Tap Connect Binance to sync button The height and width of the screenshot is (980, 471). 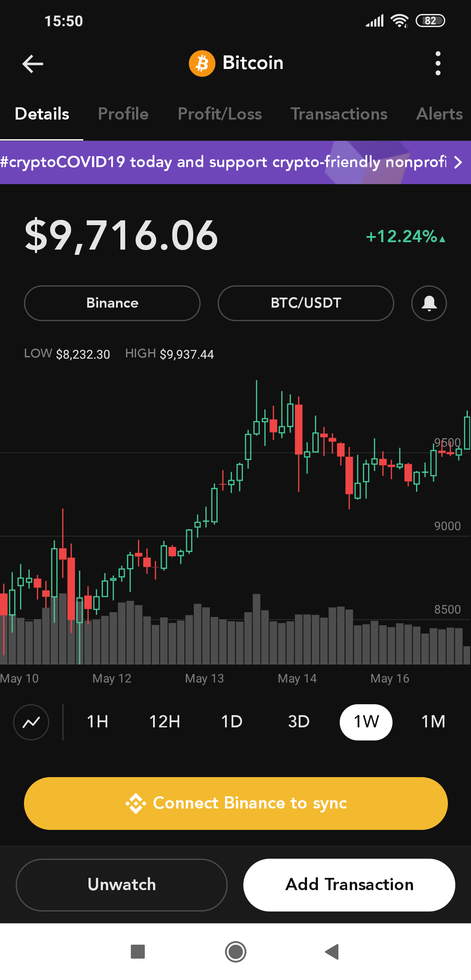pos(235,803)
